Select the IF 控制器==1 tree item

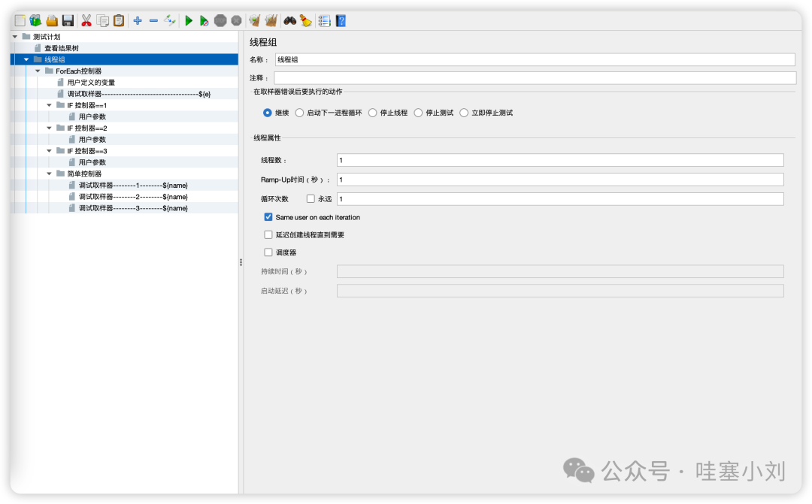87,105
